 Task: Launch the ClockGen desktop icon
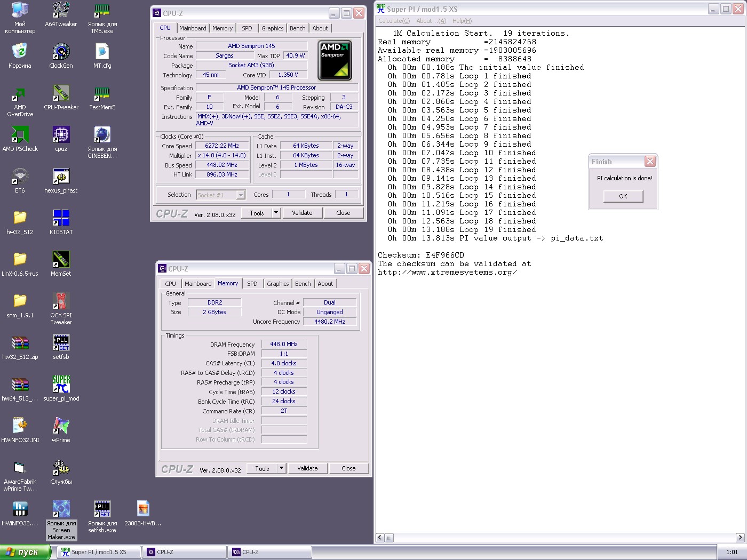point(61,52)
